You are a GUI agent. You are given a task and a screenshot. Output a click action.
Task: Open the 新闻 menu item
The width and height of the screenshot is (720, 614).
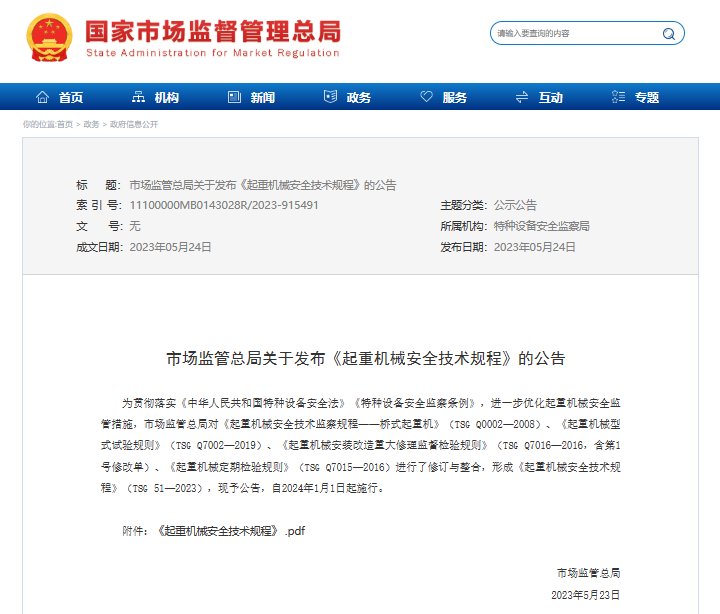pyautogui.click(x=263, y=97)
